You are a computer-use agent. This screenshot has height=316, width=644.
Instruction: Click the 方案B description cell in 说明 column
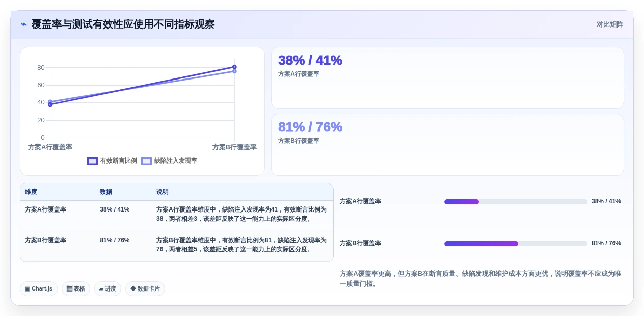242,245
